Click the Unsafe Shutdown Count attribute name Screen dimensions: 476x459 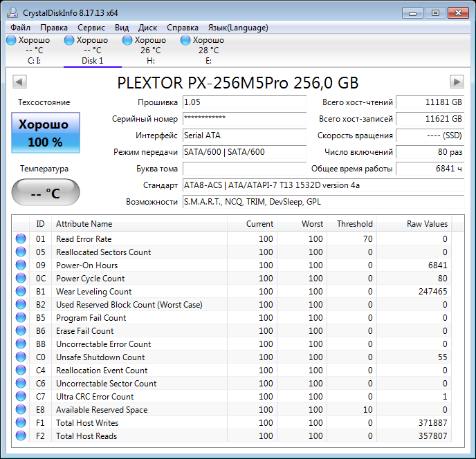(x=100, y=357)
